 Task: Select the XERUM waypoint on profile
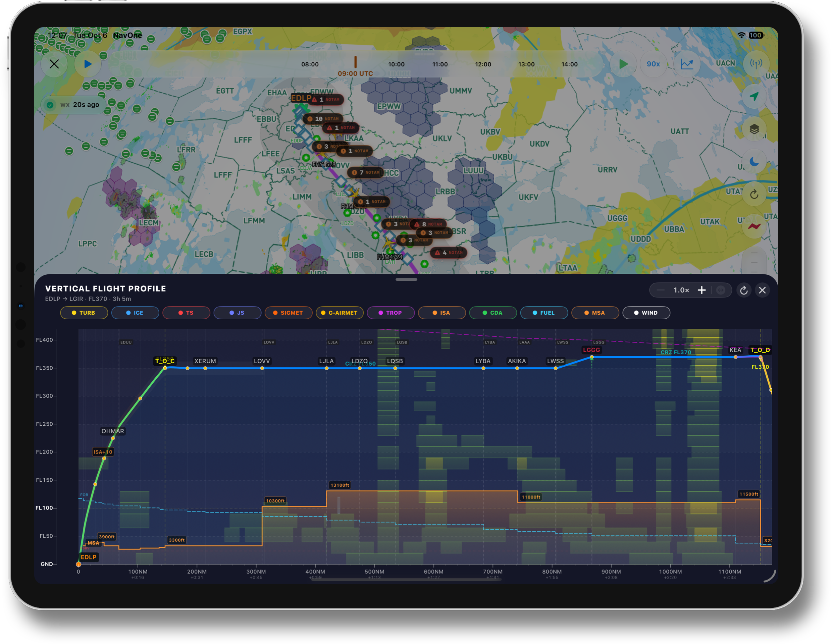click(205, 361)
